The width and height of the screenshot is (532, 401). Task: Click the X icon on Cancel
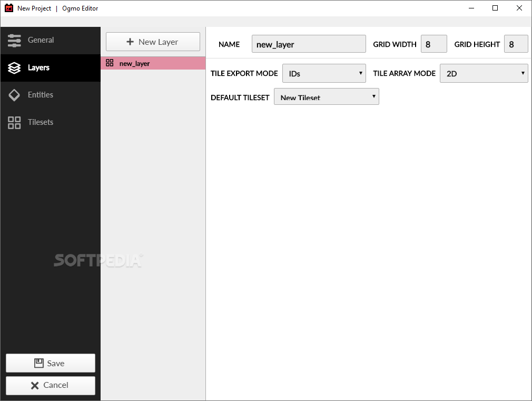[x=35, y=385]
